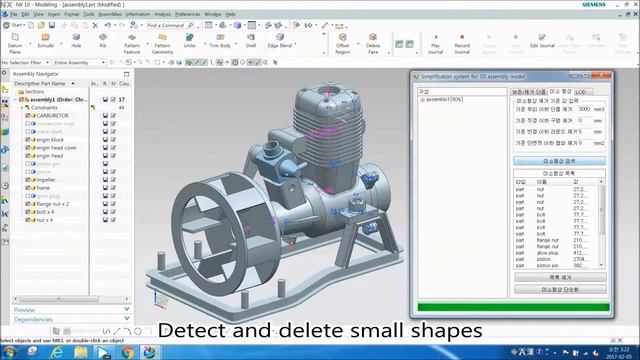The width and height of the screenshot is (640, 360).
Task: Open the Edge Blend dropdown arrow
Action: coord(295,45)
